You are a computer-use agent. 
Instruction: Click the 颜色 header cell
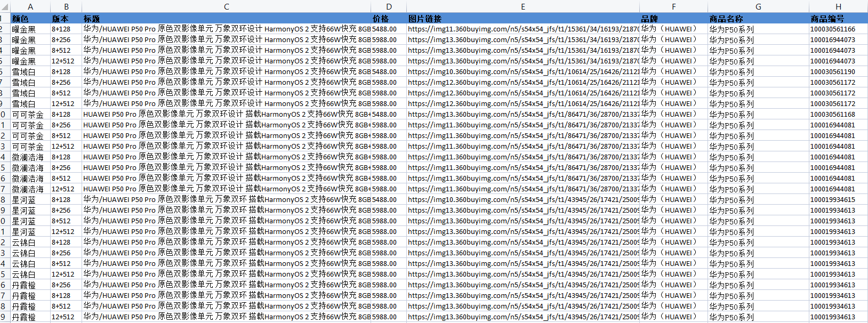[30, 19]
